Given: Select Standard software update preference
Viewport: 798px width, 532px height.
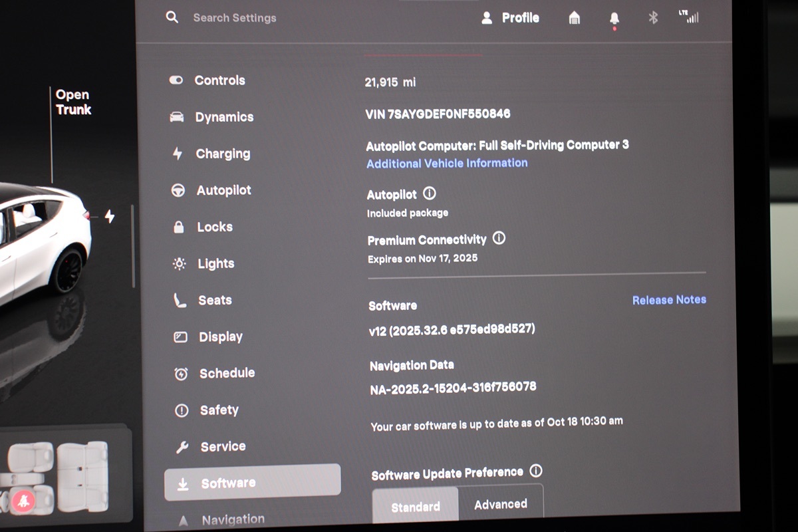Looking at the screenshot, I should [x=415, y=506].
